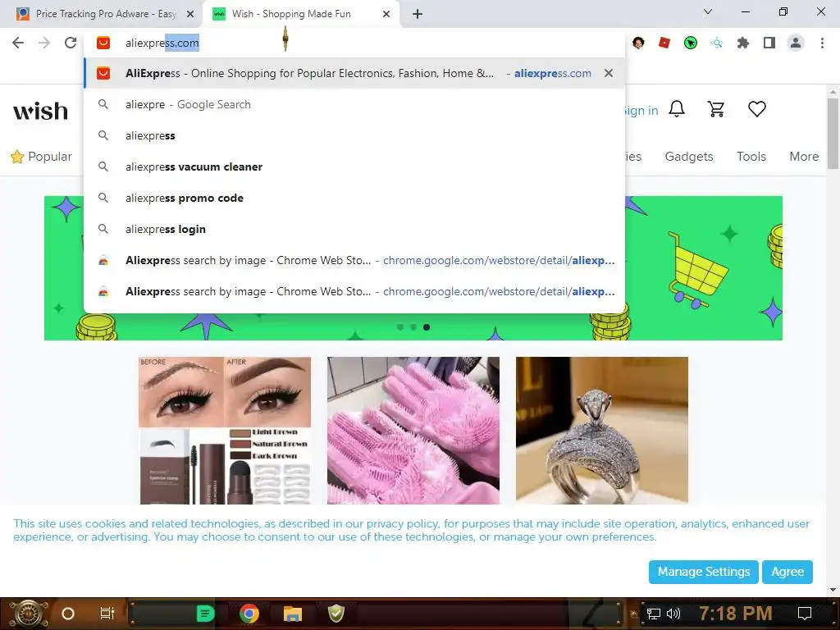Close the Price Tracking Pro Adware tab

click(190, 14)
